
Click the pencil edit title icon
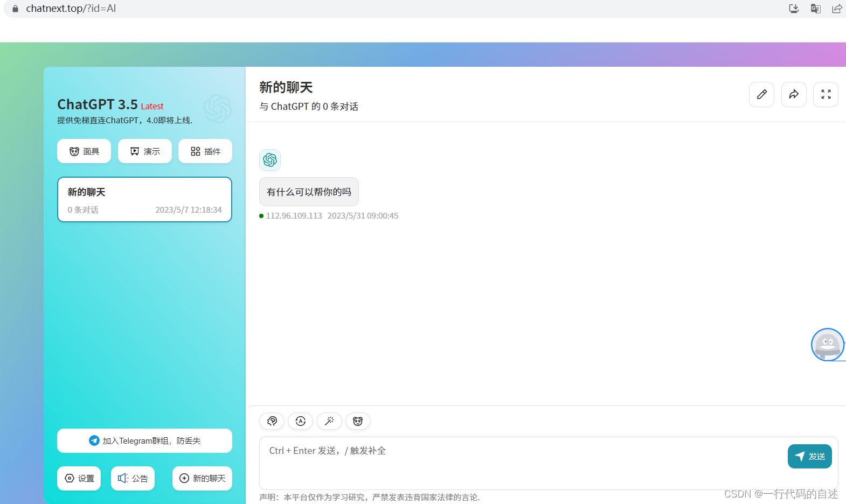tap(762, 95)
